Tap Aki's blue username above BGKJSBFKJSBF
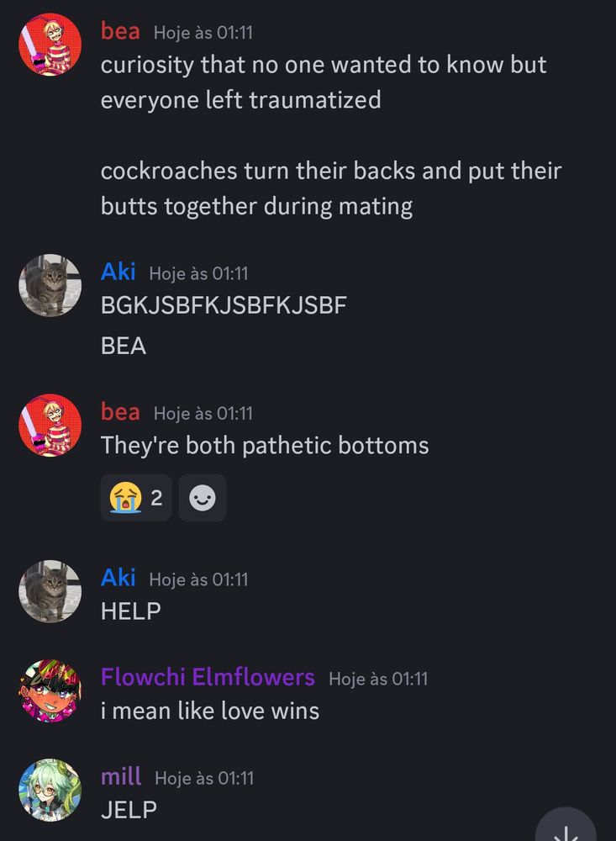The image size is (616, 841). [118, 272]
